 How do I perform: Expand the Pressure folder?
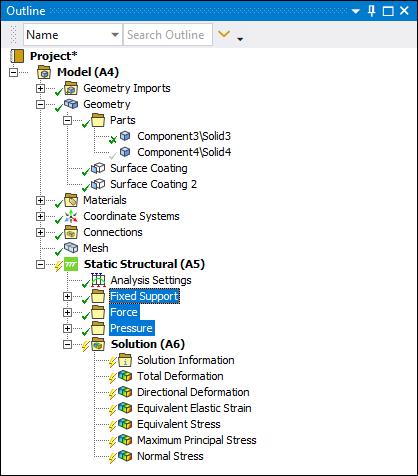(x=67, y=328)
